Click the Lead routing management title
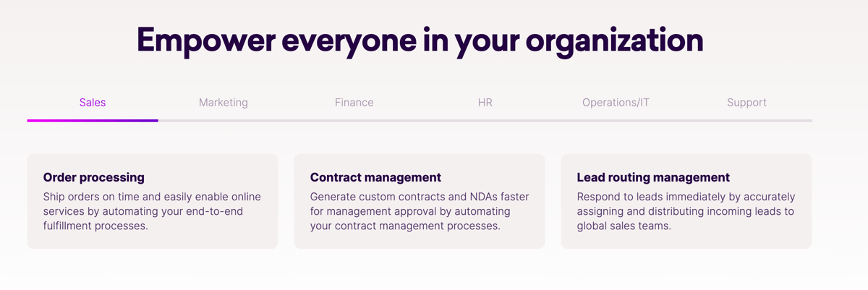 (x=653, y=177)
